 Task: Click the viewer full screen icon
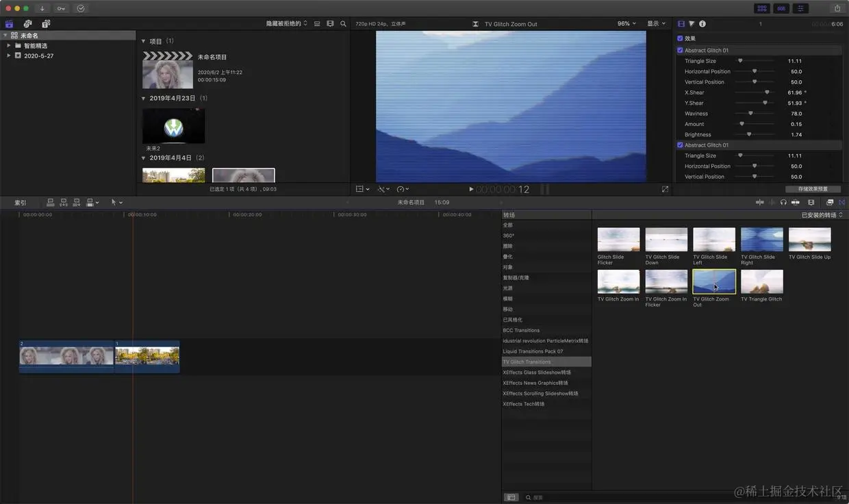pyautogui.click(x=665, y=189)
